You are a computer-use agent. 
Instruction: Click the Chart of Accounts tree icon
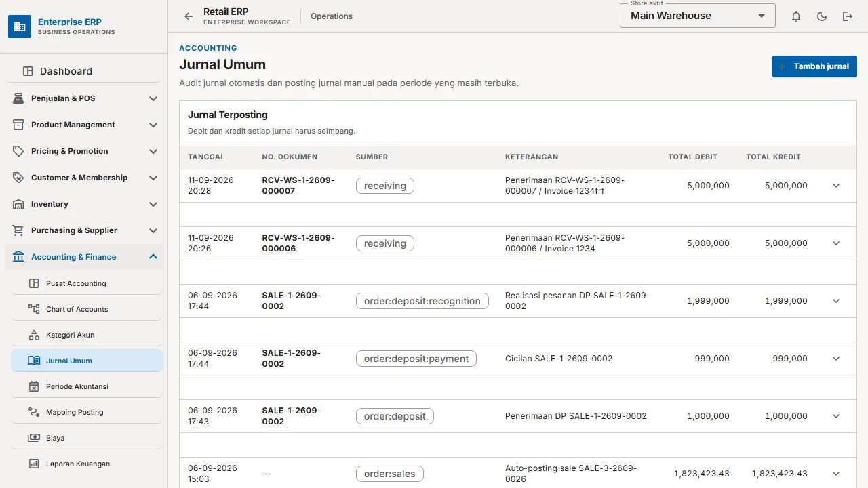click(x=34, y=309)
